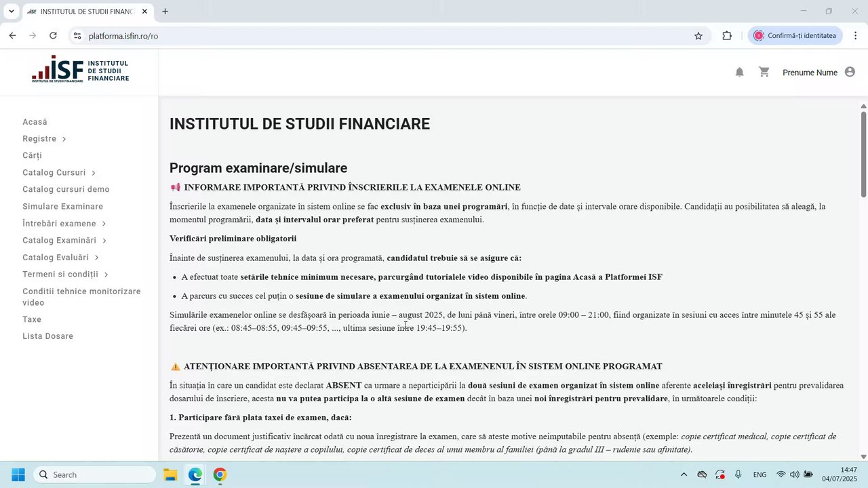Viewport: 868px width, 488px height.
Task: Click the INSTITUTUL DE STUDII FINANCIARE heading
Action: (x=300, y=124)
